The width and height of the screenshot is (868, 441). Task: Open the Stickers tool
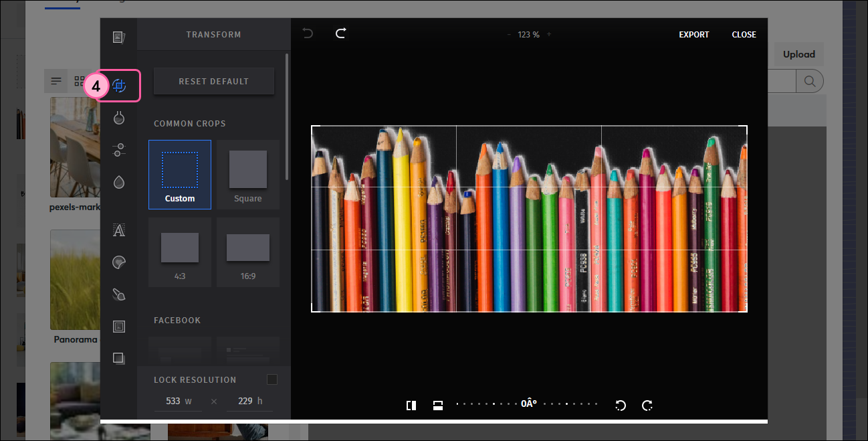click(119, 262)
